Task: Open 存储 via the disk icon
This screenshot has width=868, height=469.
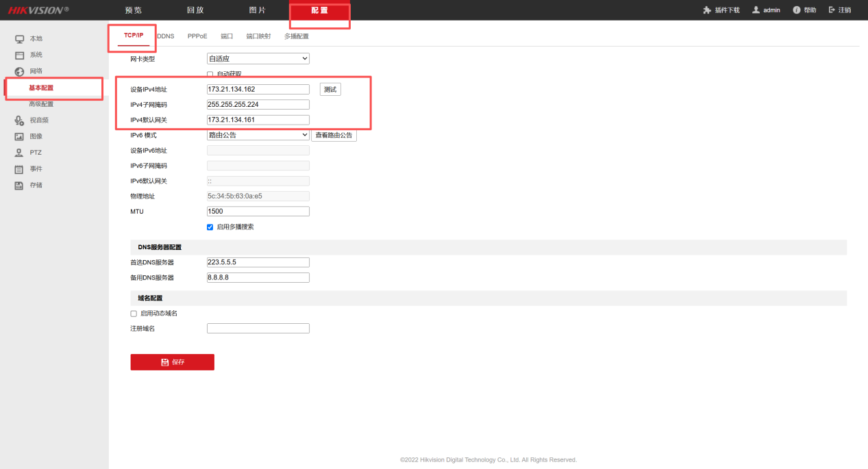Action: (20, 186)
